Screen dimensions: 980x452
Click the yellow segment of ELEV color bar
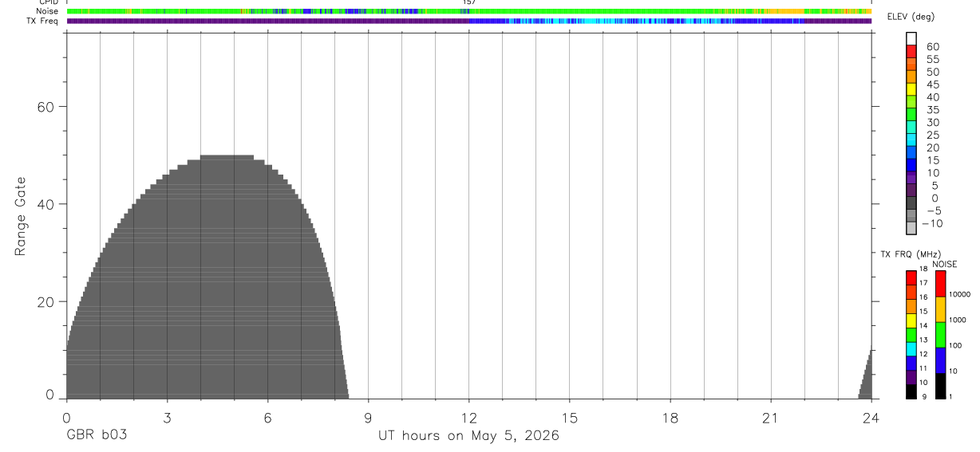coord(911,89)
